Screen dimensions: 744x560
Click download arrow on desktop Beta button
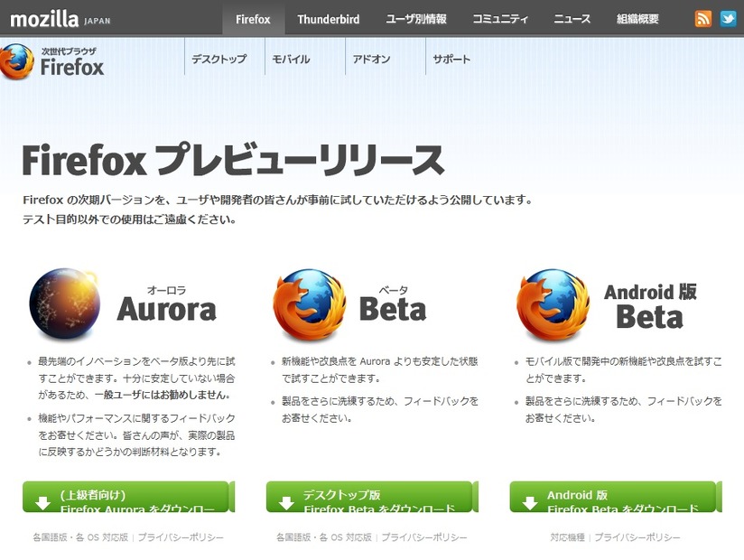coord(286,503)
